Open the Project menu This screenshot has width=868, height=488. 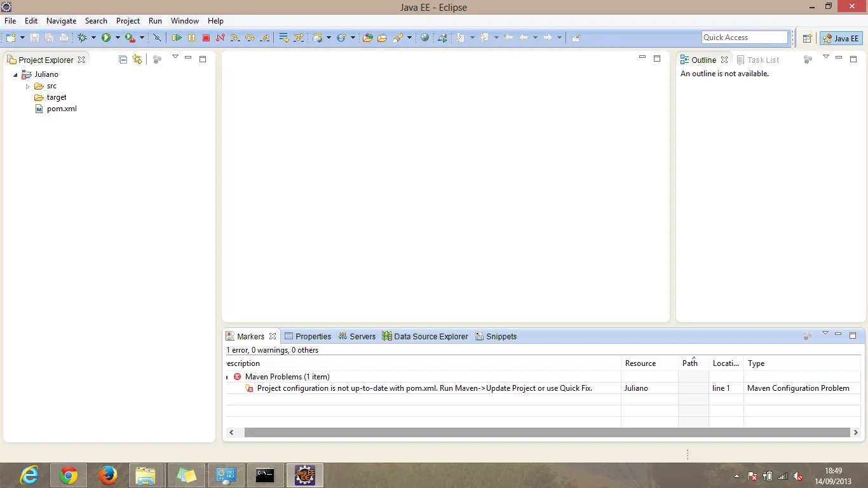click(x=128, y=21)
